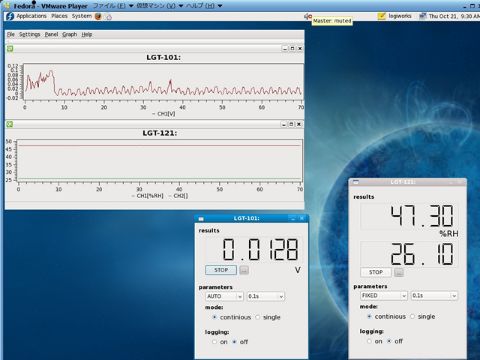Turn logging off in LGT-101 panel

point(235,342)
